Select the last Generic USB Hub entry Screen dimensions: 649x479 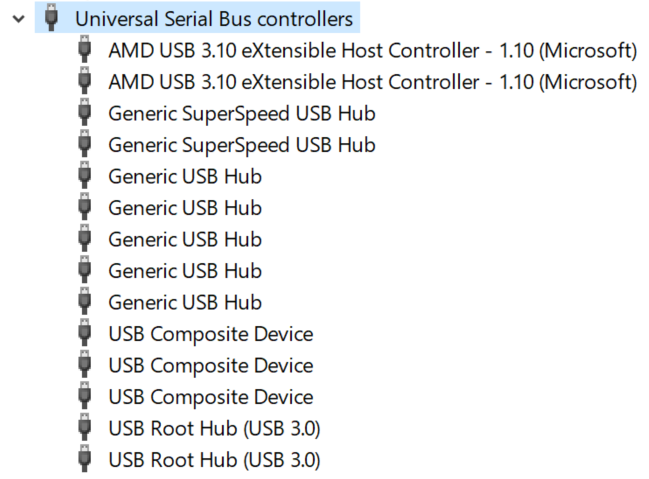pyautogui.click(x=184, y=302)
